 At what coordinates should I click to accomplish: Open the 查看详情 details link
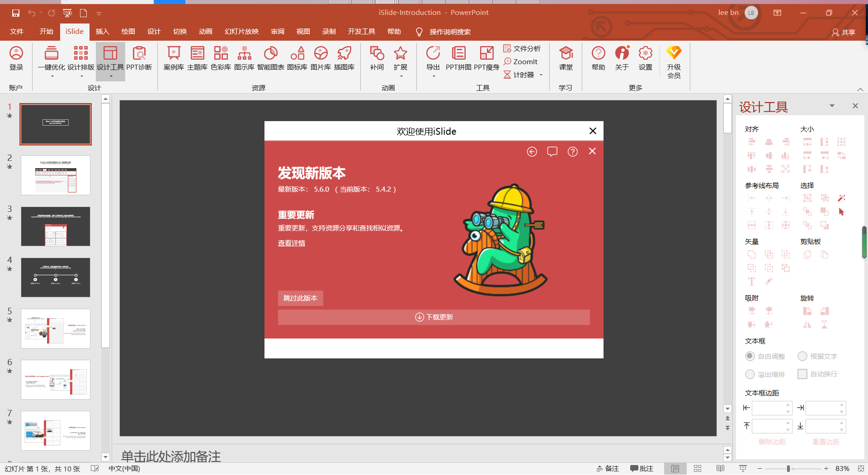click(292, 243)
